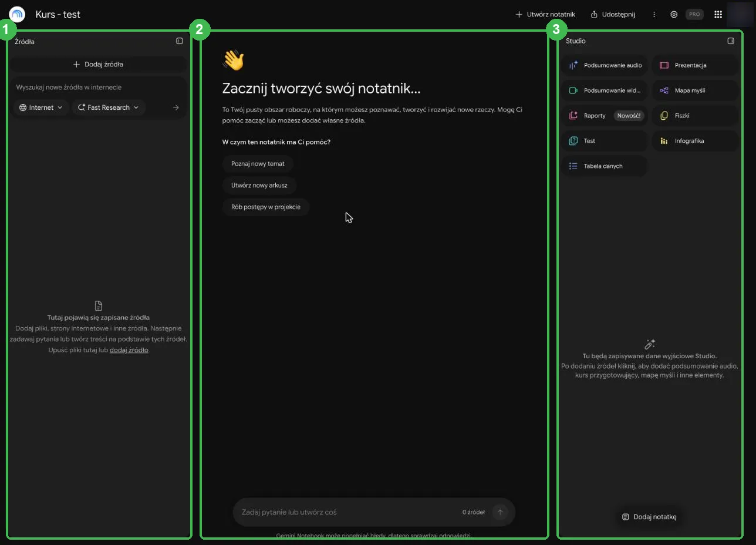Click the PRO badge
Viewport: 756px width, 545px height.
694,15
